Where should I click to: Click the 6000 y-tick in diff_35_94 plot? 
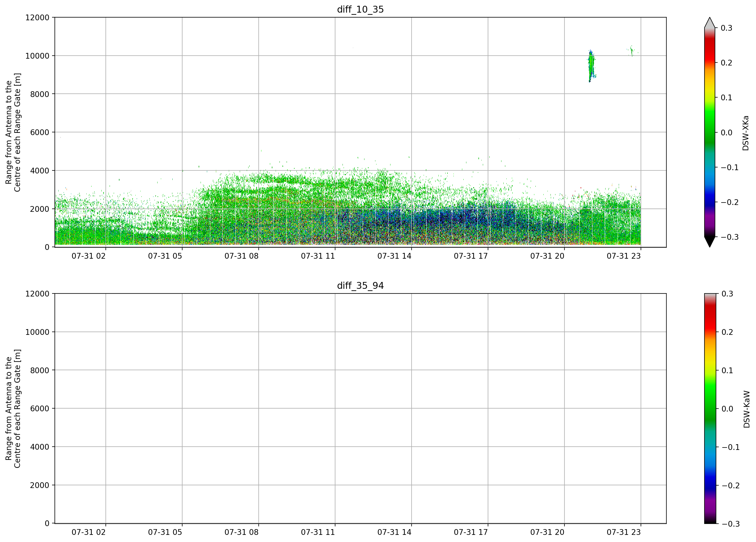[40, 409]
